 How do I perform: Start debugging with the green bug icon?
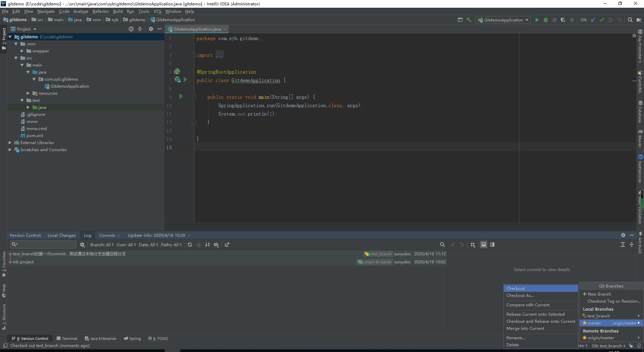pos(546,20)
